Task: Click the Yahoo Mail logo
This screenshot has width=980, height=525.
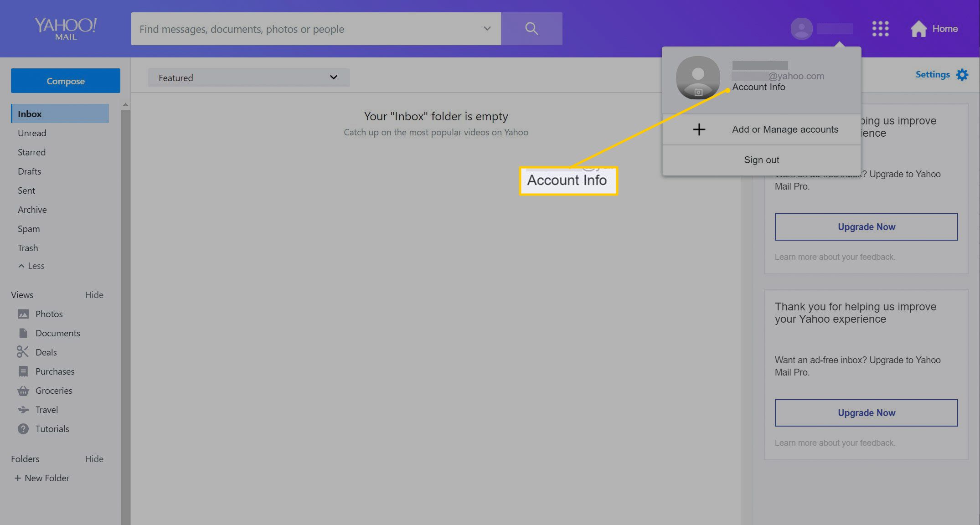Action: tap(66, 29)
